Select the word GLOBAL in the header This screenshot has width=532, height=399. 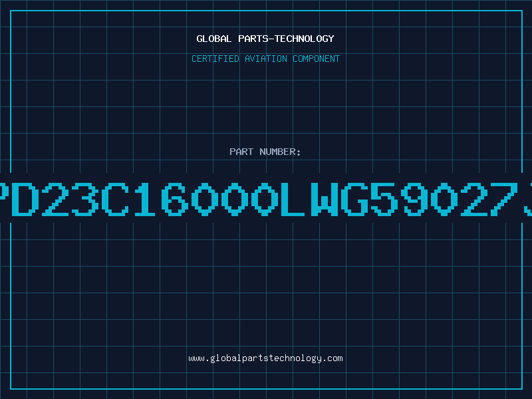213,39
